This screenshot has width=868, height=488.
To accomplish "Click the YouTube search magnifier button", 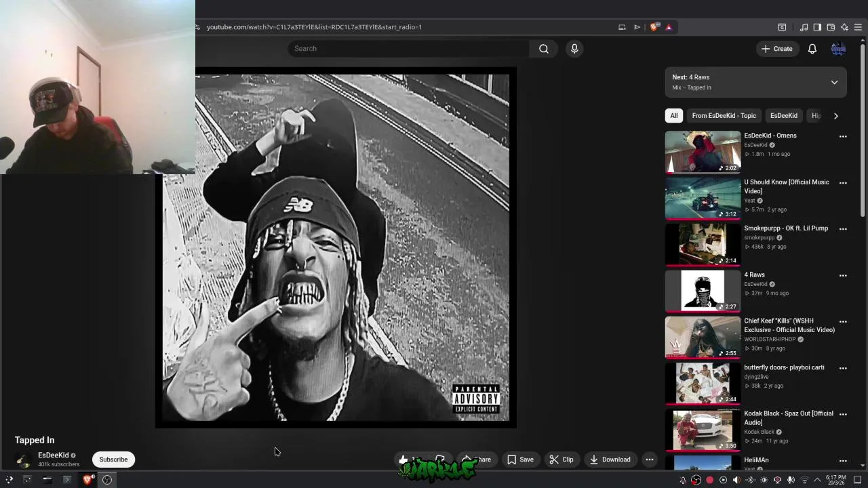I will point(543,49).
